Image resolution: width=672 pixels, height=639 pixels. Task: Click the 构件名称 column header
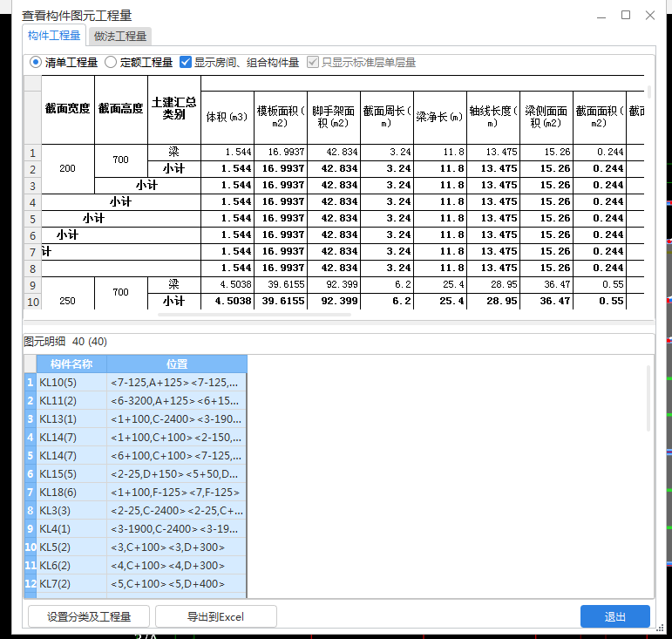point(71,364)
